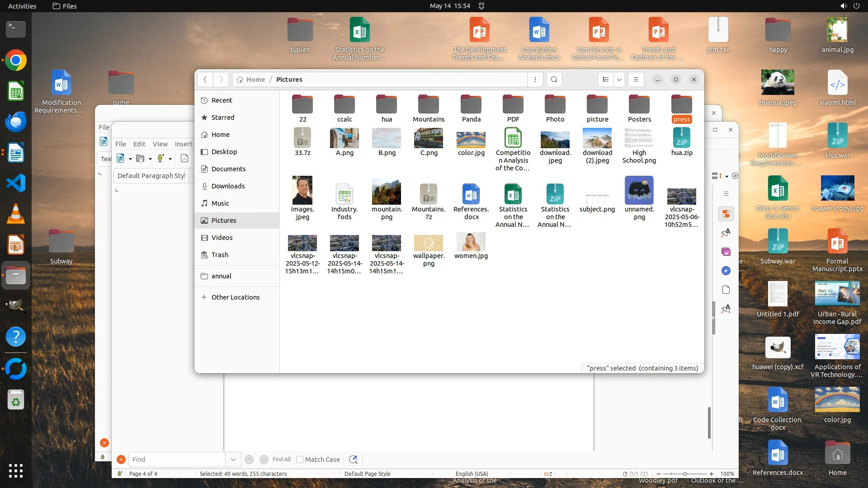
Task: Open Thunderbird from the dock
Action: (16, 122)
